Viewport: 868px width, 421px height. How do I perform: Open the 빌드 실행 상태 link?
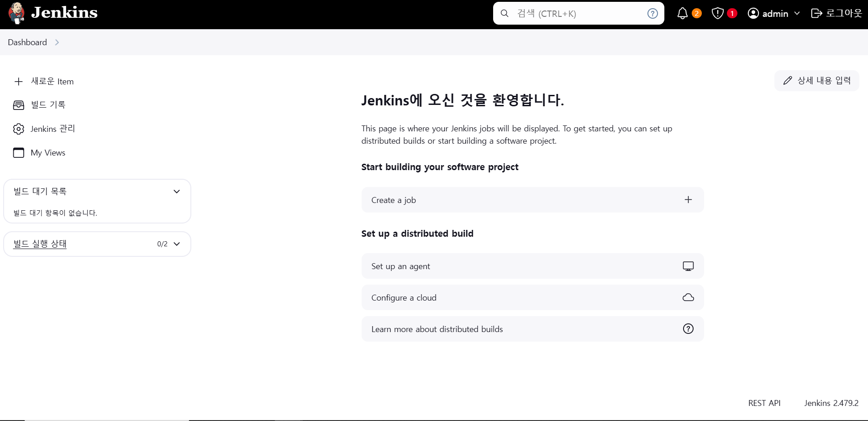pyautogui.click(x=40, y=244)
